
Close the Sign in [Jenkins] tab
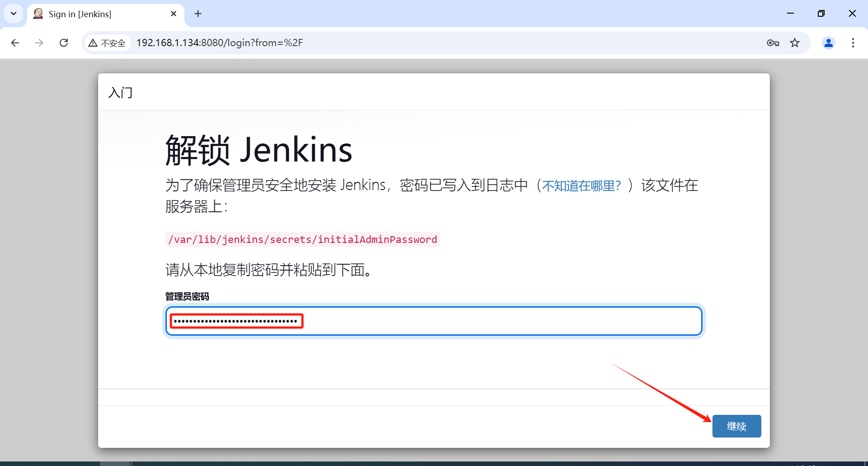click(174, 14)
